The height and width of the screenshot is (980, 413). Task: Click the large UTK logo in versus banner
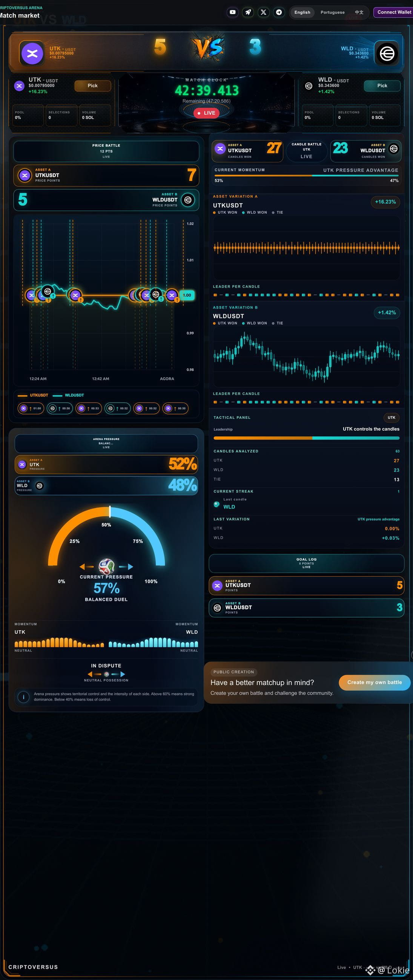point(32,53)
